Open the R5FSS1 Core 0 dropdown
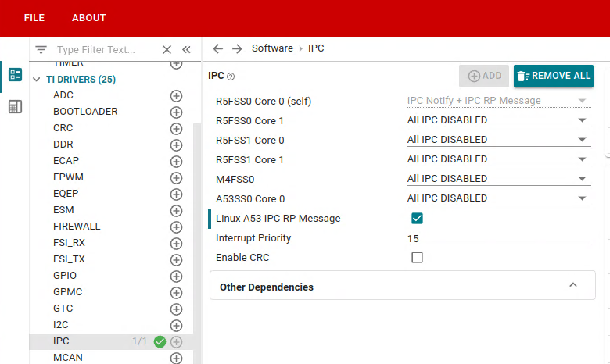The height and width of the screenshot is (364, 610). pos(499,140)
